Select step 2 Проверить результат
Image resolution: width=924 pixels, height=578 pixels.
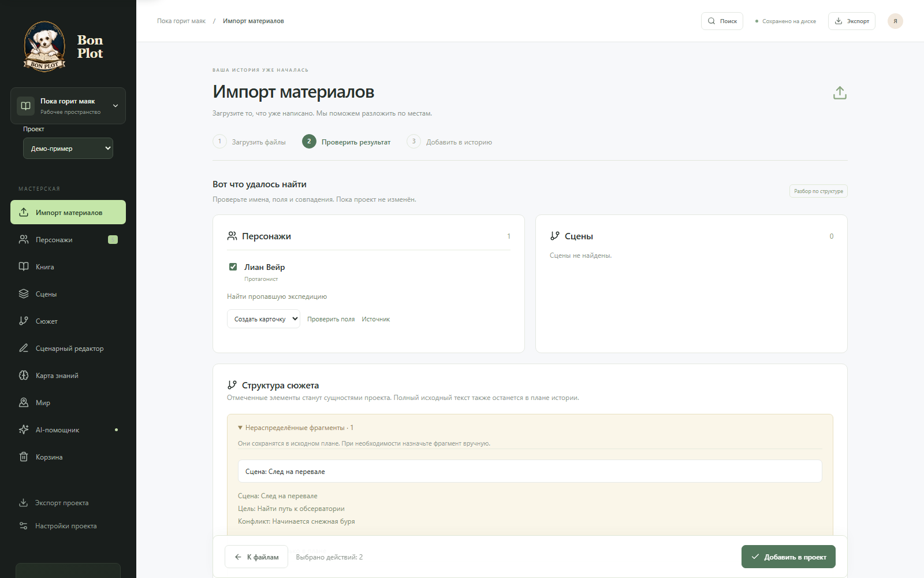346,142
